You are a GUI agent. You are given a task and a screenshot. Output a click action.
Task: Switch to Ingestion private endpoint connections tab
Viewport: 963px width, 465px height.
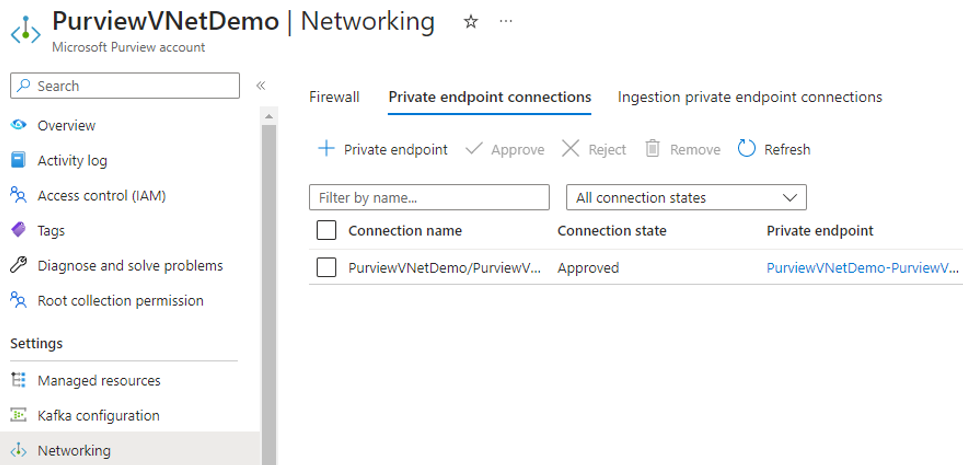[749, 97]
